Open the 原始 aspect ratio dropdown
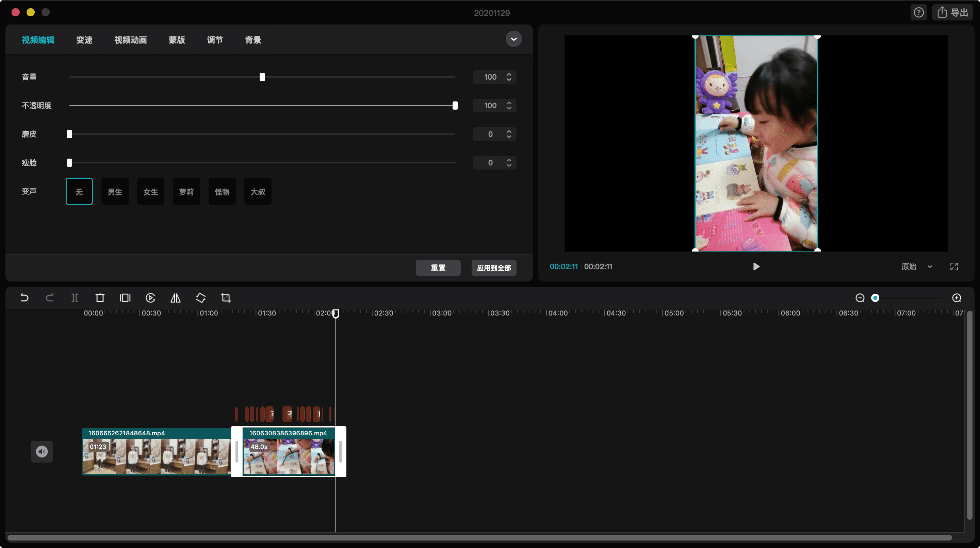The width and height of the screenshot is (980, 548). click(917, 267)
